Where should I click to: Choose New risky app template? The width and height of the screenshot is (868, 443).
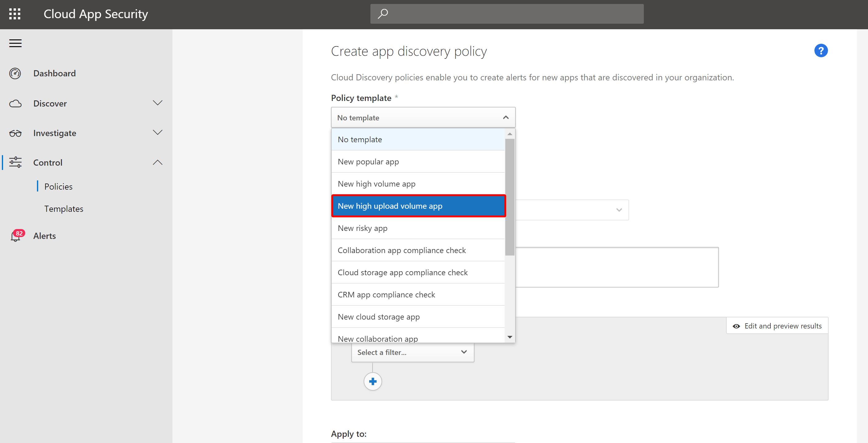(x=418, y=228)
